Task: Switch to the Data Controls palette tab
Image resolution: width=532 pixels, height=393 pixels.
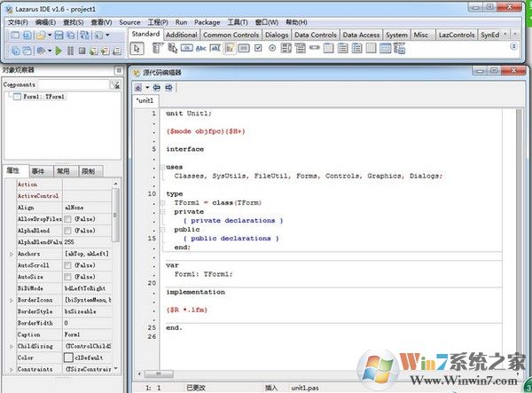Action: tap(315, 35)
